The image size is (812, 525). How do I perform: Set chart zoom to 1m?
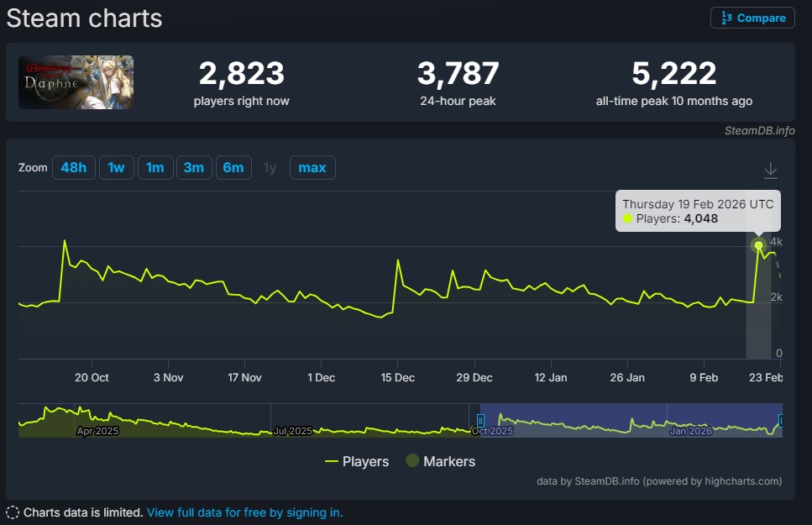click(155, 167)
